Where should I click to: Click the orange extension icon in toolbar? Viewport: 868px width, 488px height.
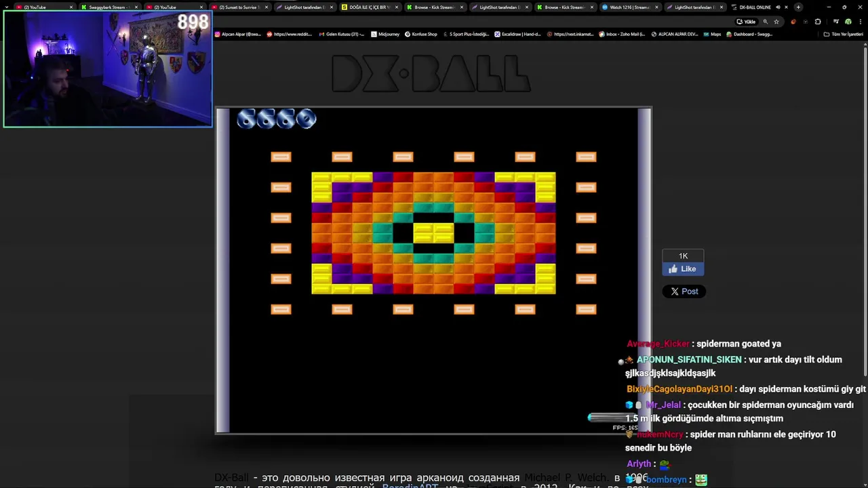(x=793, y=22)
